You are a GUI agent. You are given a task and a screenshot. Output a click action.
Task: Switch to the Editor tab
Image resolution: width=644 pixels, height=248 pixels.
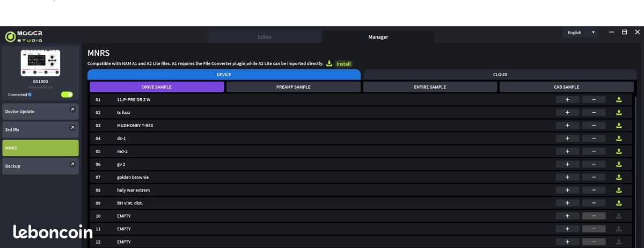click(265, 37)
